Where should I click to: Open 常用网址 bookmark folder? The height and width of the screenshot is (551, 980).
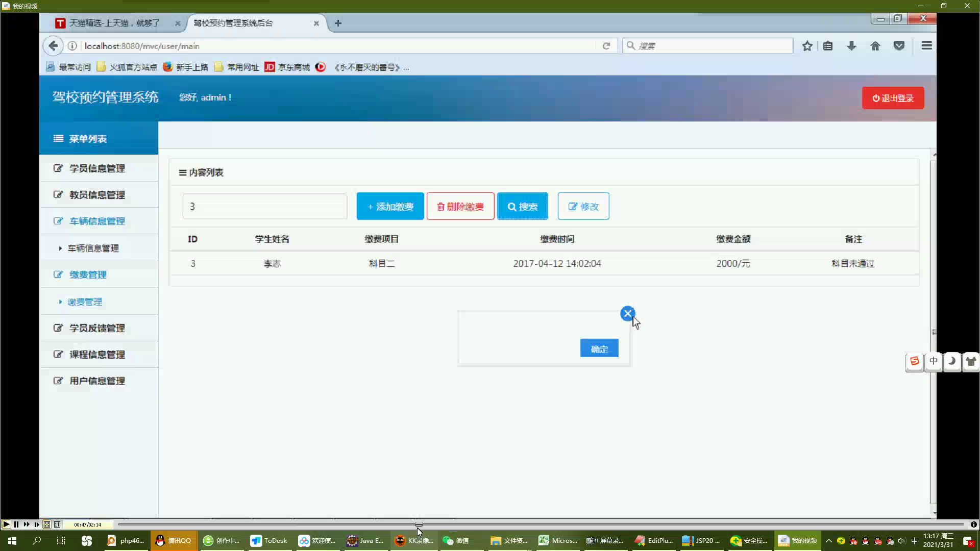(236, 67)
